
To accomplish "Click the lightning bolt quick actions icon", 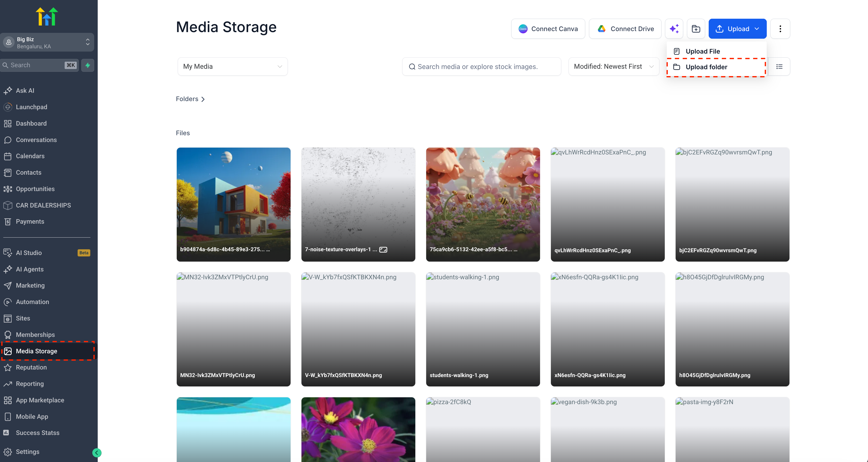I will point(88,65).
